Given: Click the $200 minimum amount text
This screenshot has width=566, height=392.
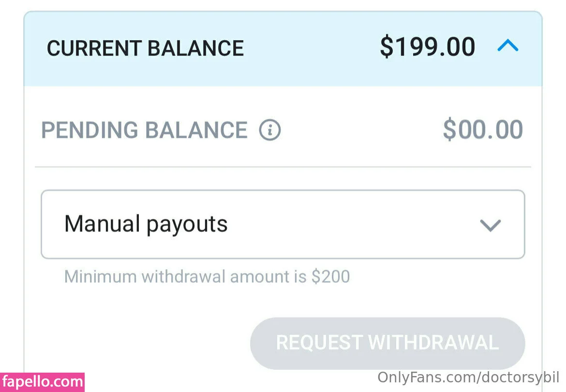Looking at the screenshot, I should tap(330, 277).
